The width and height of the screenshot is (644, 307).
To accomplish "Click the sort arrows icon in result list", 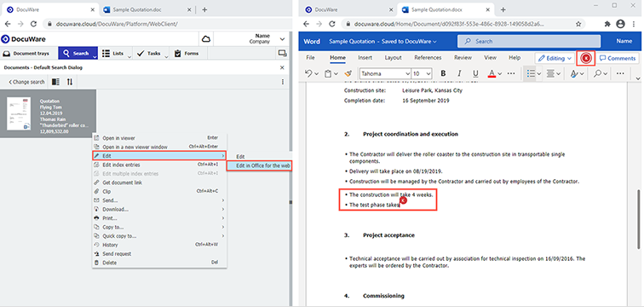I will coord(69,82).
